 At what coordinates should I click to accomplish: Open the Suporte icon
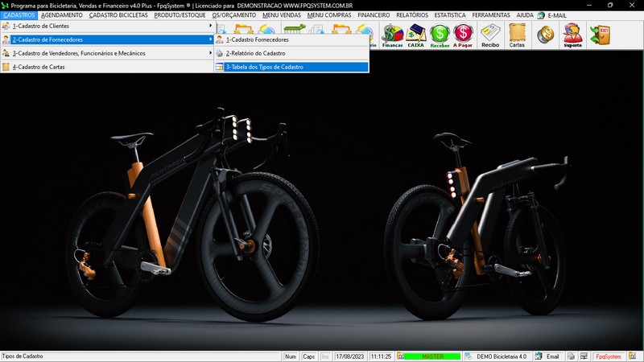pos(572,35)
